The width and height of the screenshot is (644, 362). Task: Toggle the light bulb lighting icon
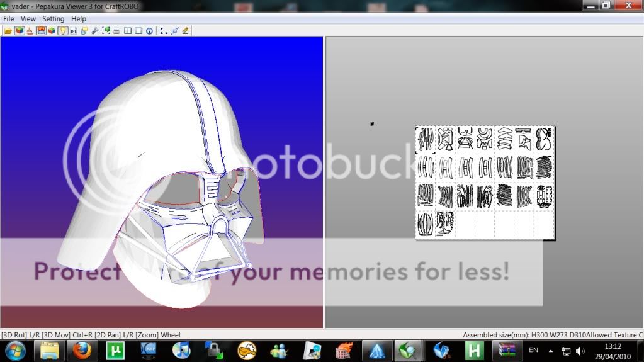[x=62, y=31]
